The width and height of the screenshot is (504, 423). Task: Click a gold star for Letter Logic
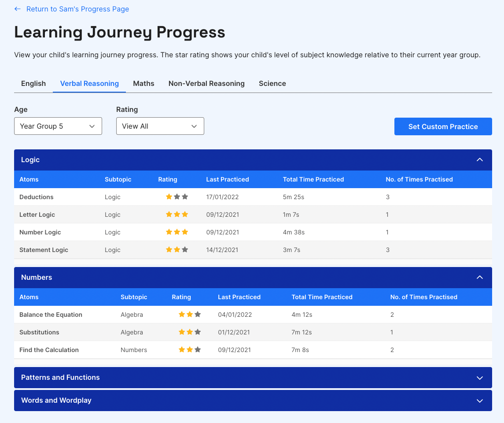point(169,214)
